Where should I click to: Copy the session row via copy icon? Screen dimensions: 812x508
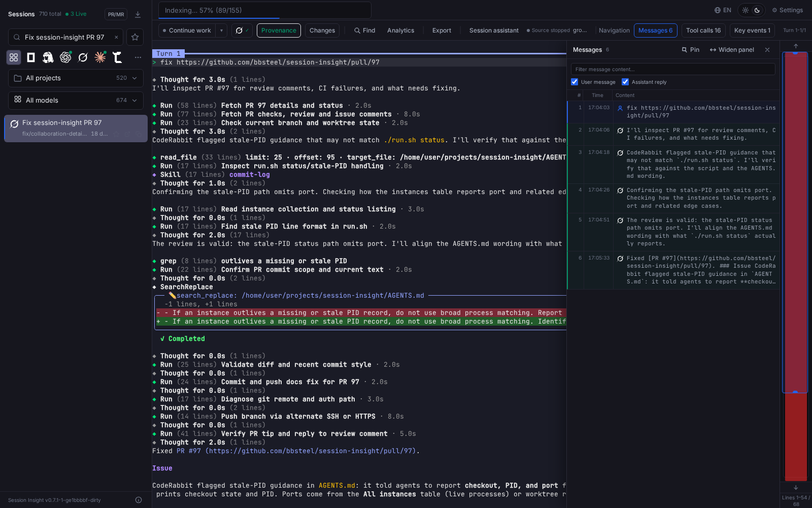(138, 134)
